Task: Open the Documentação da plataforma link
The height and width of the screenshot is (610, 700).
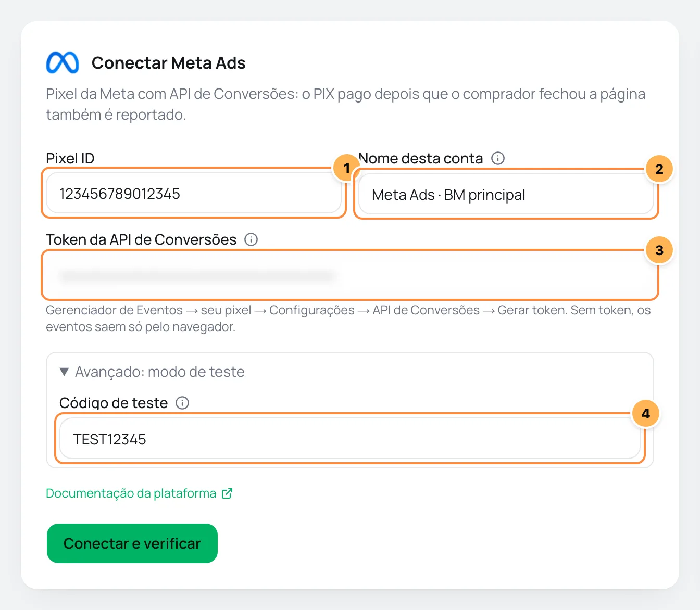Action: (139, 493)
